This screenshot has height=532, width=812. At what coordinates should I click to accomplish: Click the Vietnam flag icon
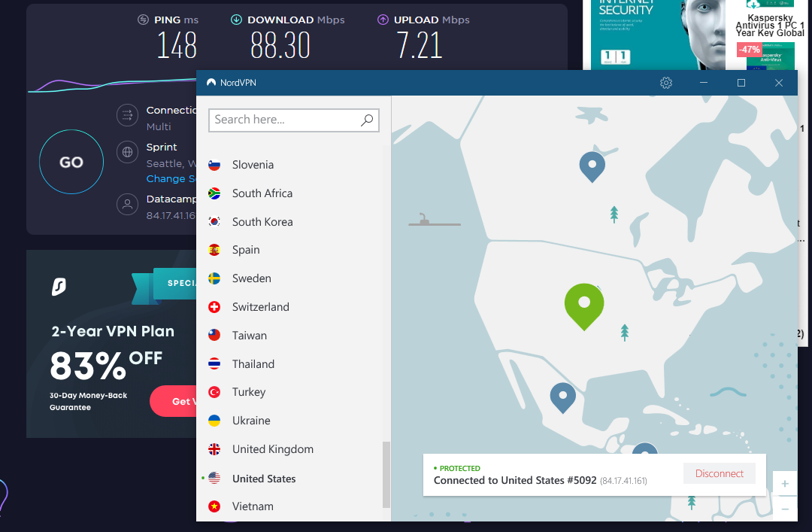[214, 506]
